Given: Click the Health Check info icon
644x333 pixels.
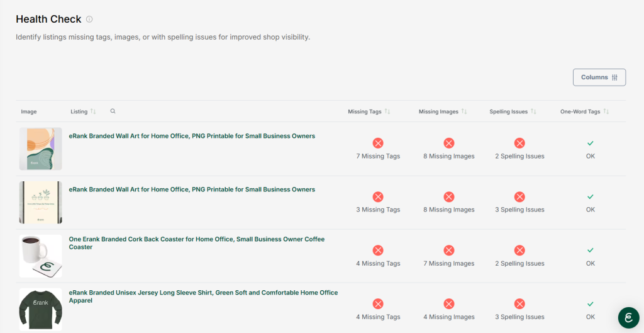Looking at the screenshot, I should 89,20.
